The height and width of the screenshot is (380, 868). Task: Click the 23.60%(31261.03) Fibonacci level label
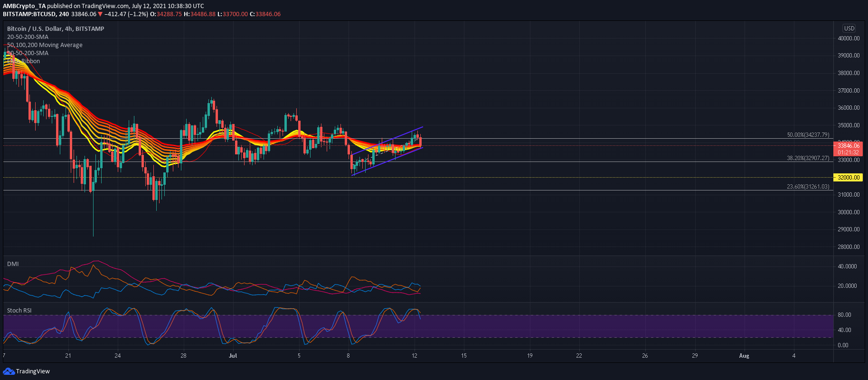(x=808, y=187)
